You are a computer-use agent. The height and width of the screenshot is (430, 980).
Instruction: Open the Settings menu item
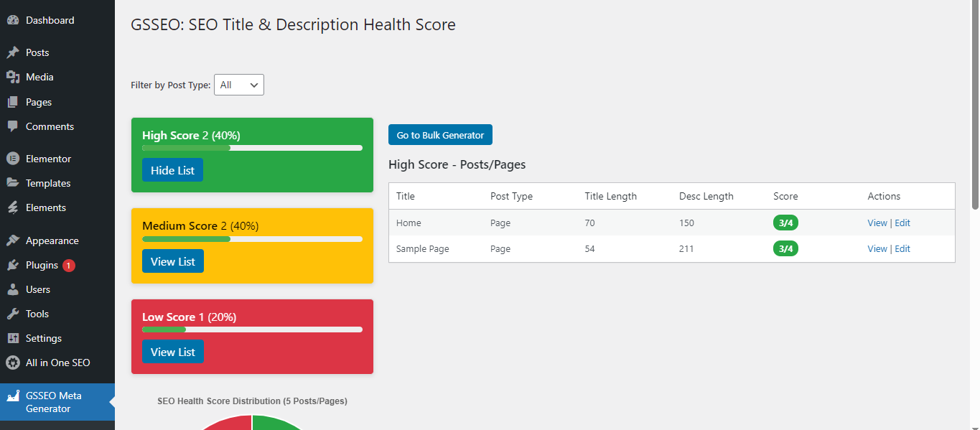[44, 338]
